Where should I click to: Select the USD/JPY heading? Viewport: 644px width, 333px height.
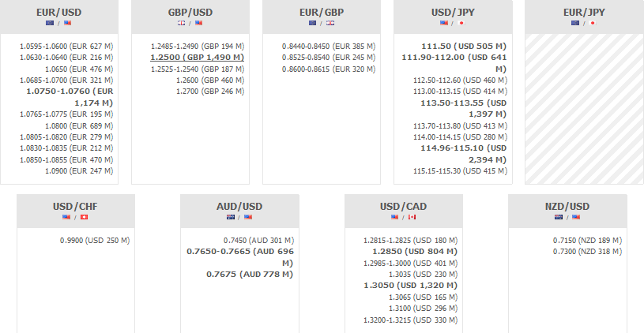[453, 13]
